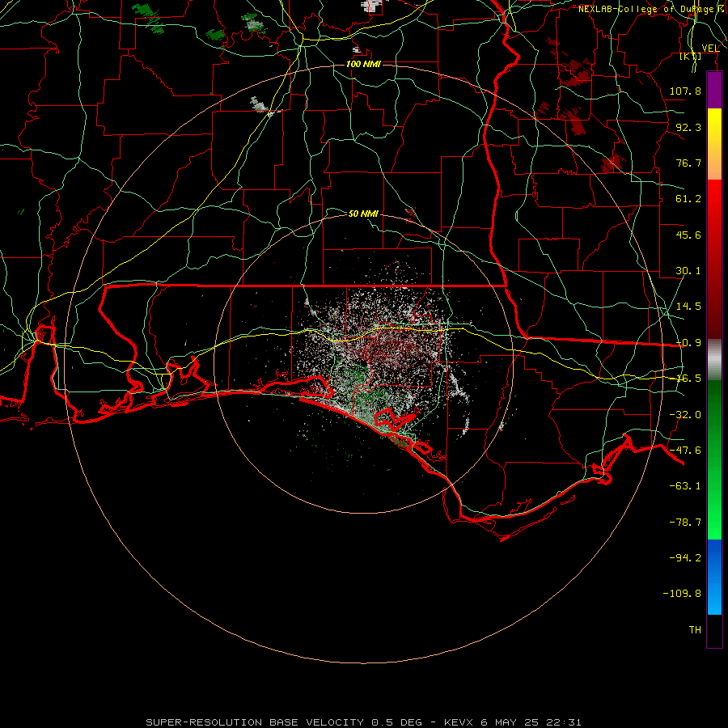This screenshot has height=728, width=728.
Task: Click the red band of the color scale
Action: click(714, 260)
